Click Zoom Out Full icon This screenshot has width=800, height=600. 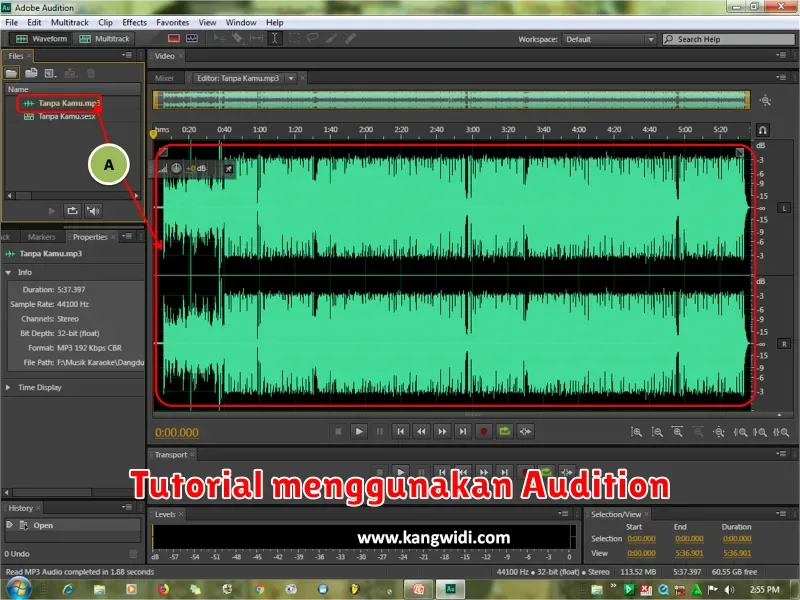719,432
